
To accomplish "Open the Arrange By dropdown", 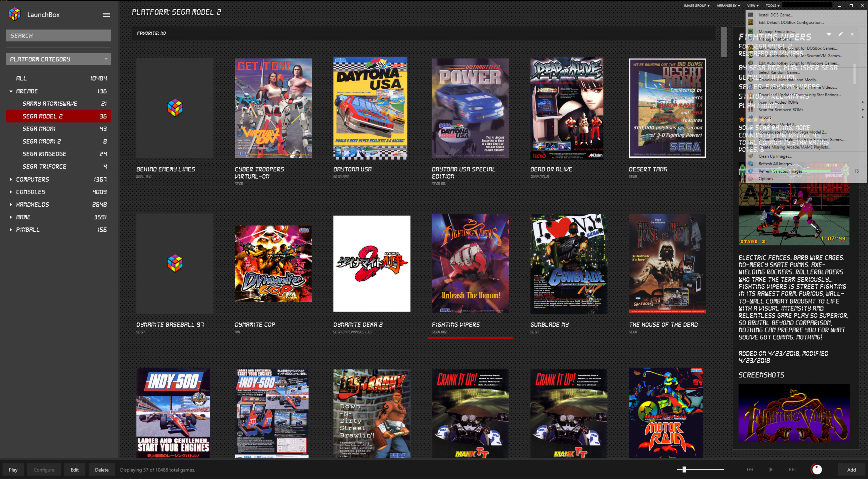I will [x=728, y=5].
